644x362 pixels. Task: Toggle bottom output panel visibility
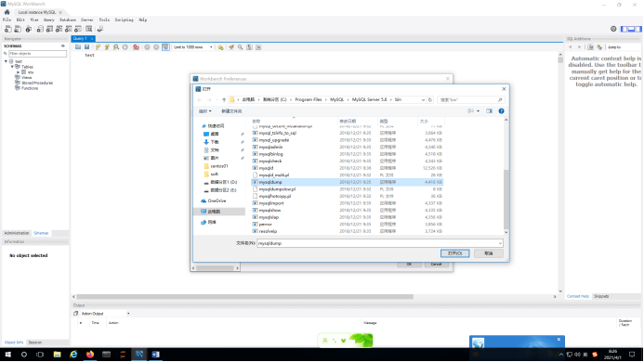pos(631,29)
